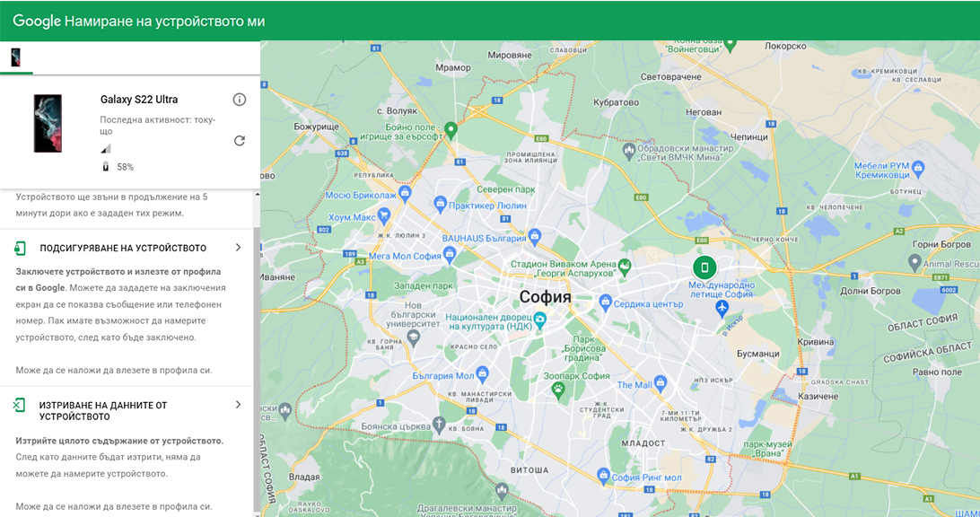Click the Практикер Люлин shopping pin

[x=440, y=204]
